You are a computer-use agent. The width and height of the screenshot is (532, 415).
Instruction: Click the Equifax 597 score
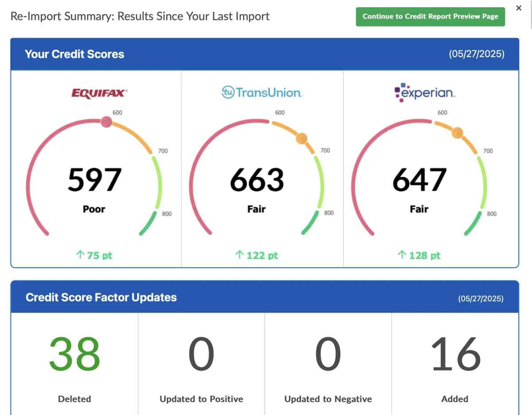click(x=94, y=180)
